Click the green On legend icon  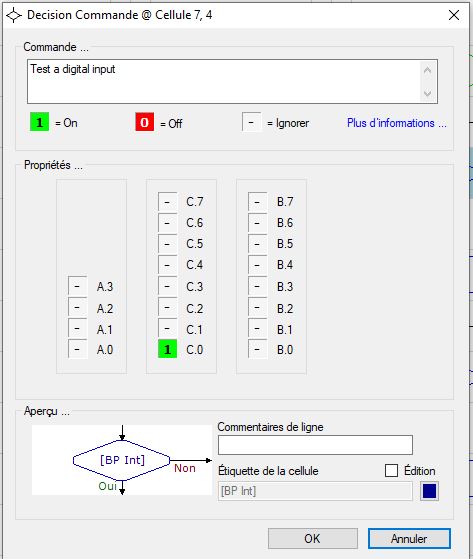click(x=39, y=122)
